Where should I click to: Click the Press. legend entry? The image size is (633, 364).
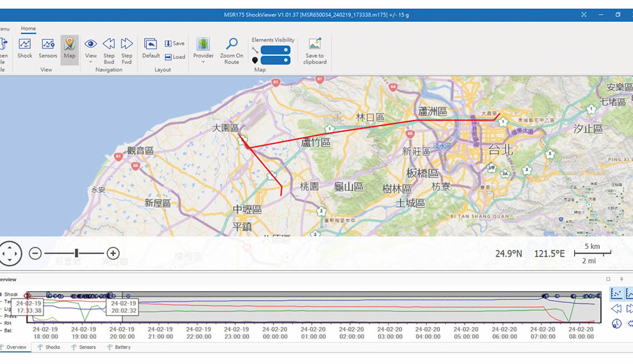pyautogui.click(x=9, y=316)
